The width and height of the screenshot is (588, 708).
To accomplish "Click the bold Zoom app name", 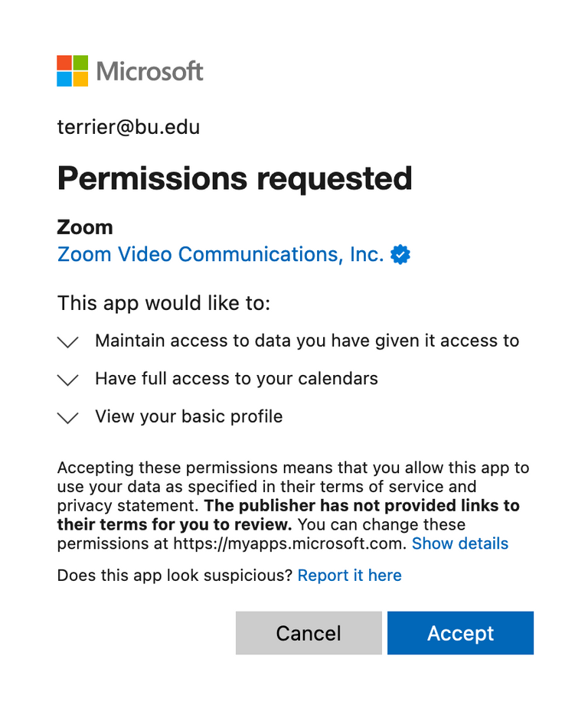I will [85, 227].
